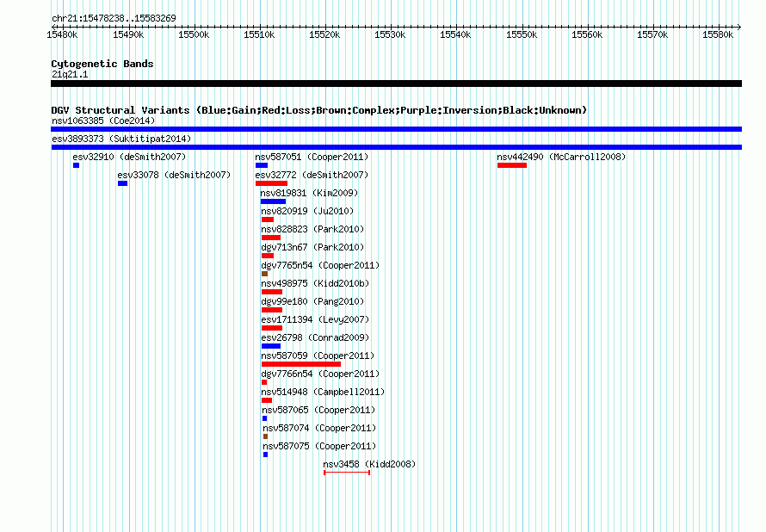Click nsv587051 (Cooper2011) variant label

click(x=312, y=157)
